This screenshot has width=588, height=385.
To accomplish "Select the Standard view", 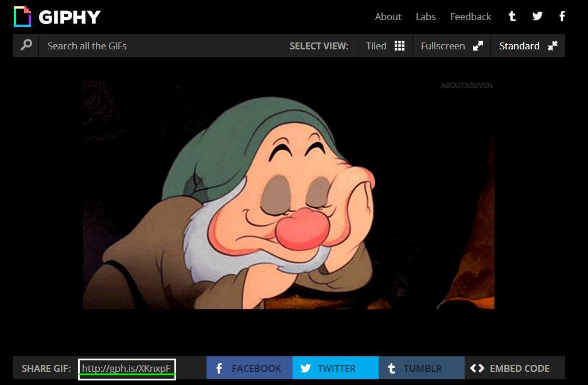I will pyautogui.click(x=528, y=46).
